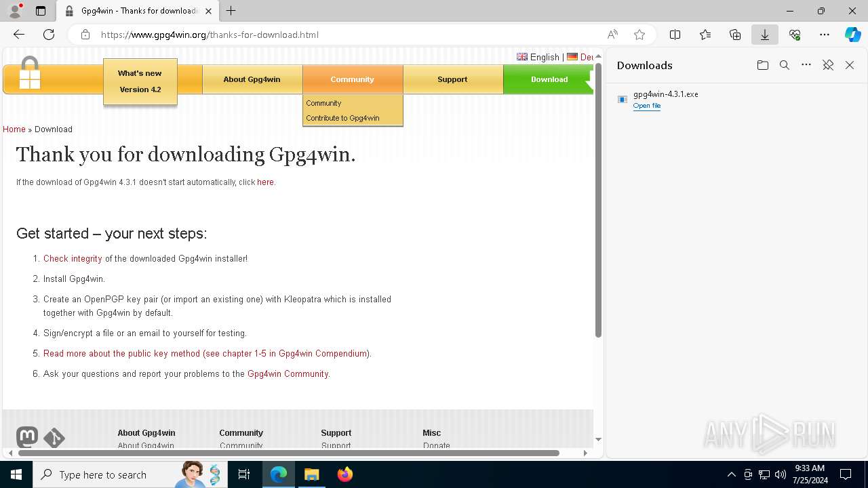Open the notification center
Image resolution: width=868 pixels, height=488 pixels.
pos(846,474)
